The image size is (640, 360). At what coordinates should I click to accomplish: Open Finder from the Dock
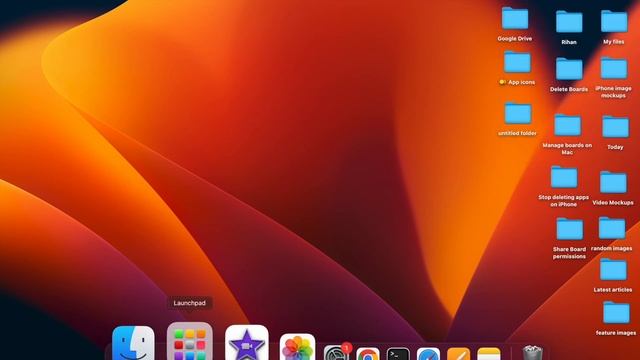pyautogui.click(x=133, y=343)
